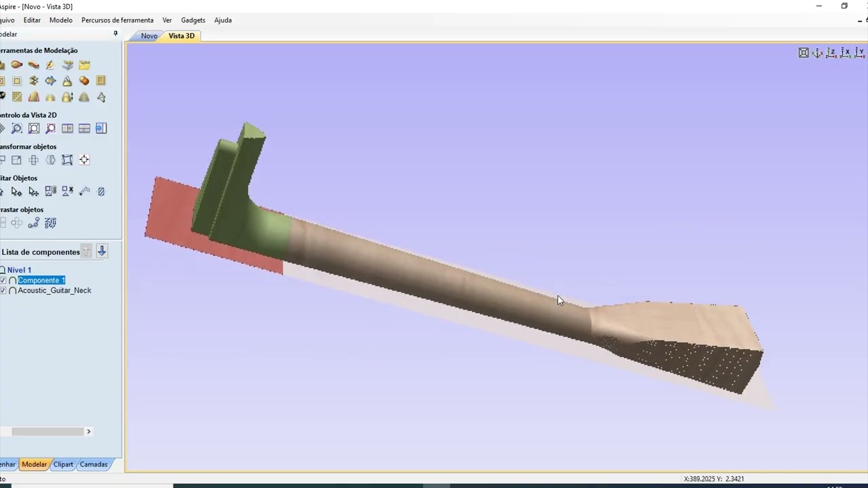Click the zoom magnifier tool
The image size is (868, 488).
click(17, 128)
